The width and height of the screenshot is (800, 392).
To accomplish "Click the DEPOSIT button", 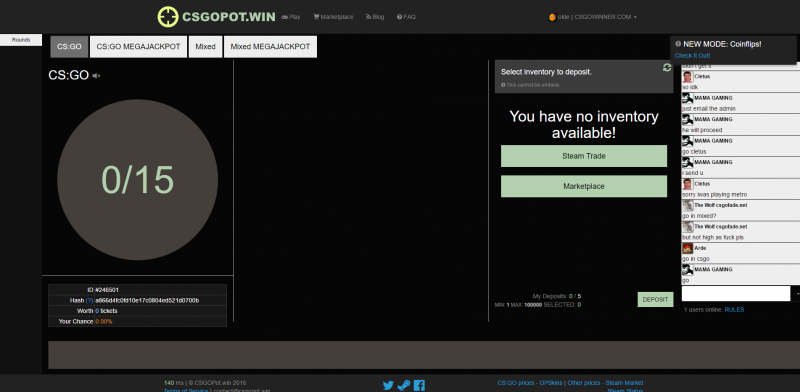I will pos(655,300).
